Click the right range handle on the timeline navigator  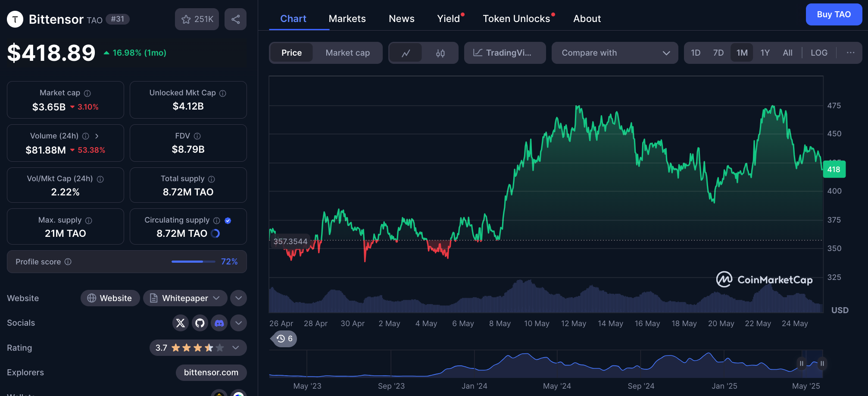tap(822, 363)
